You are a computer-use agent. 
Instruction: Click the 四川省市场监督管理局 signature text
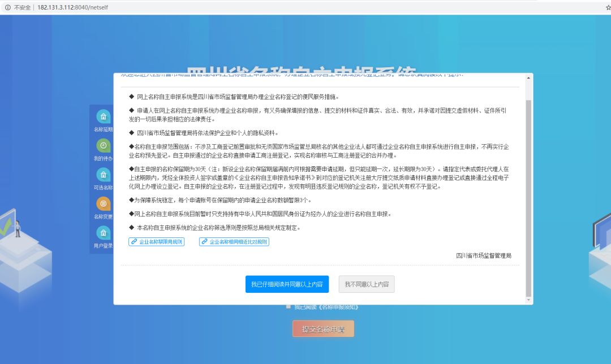click(484, 255)
